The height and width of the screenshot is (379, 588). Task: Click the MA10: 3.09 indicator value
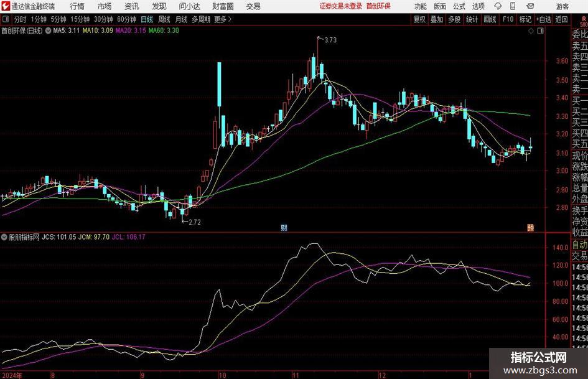98,30
